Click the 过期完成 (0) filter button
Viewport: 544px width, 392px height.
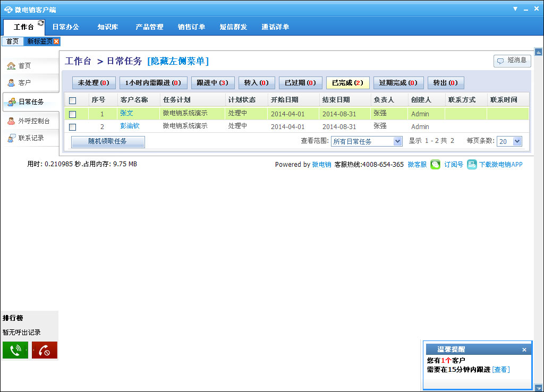point(398,83)
